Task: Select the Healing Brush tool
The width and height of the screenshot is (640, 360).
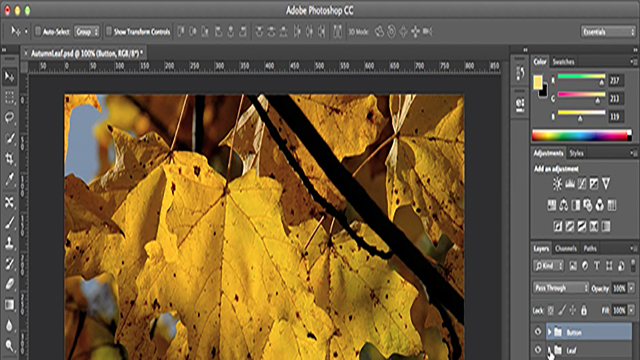Action: pos(9,202)
